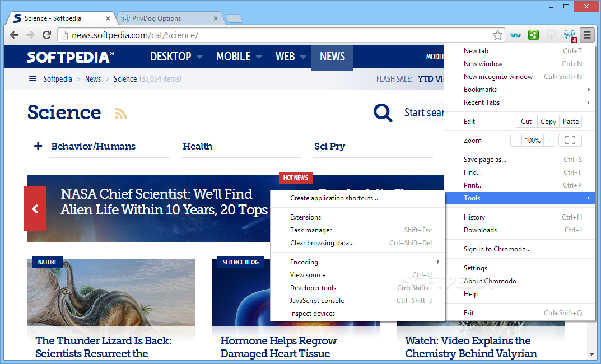Open the Softpedia hamburger menu in breadcrumb bar

click(x=32, y=78)
